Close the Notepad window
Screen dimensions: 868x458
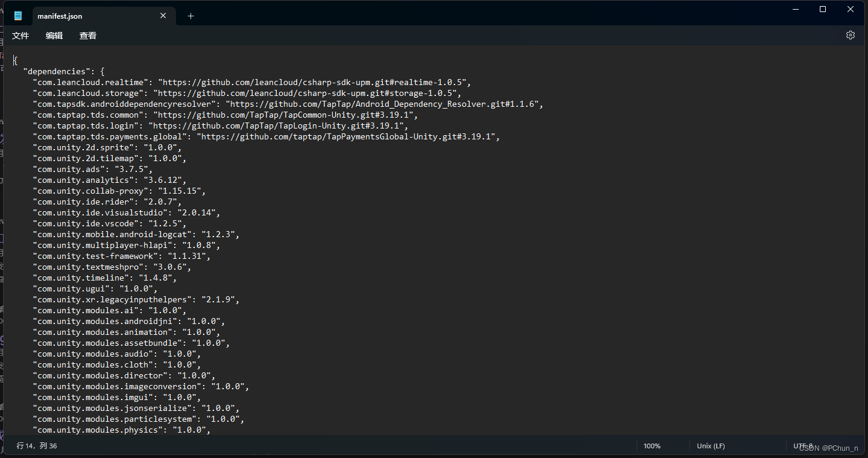pyautogui.click(x=851, y=9)
